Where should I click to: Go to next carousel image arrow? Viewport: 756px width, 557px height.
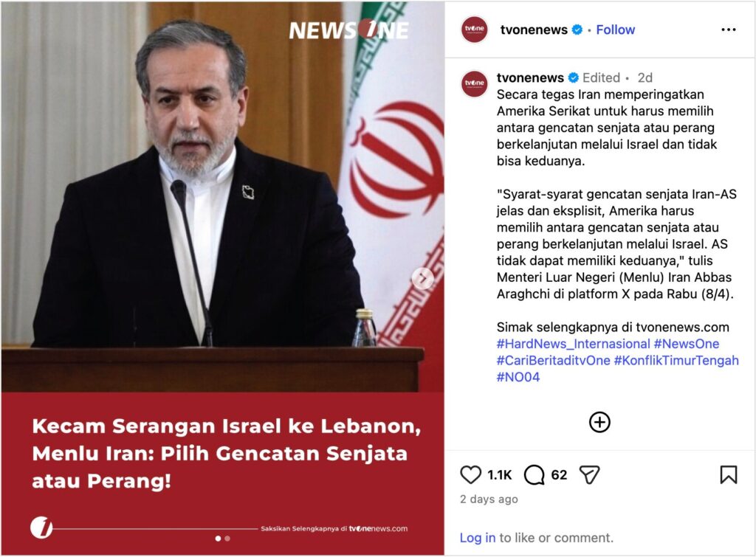pos(423,279)
